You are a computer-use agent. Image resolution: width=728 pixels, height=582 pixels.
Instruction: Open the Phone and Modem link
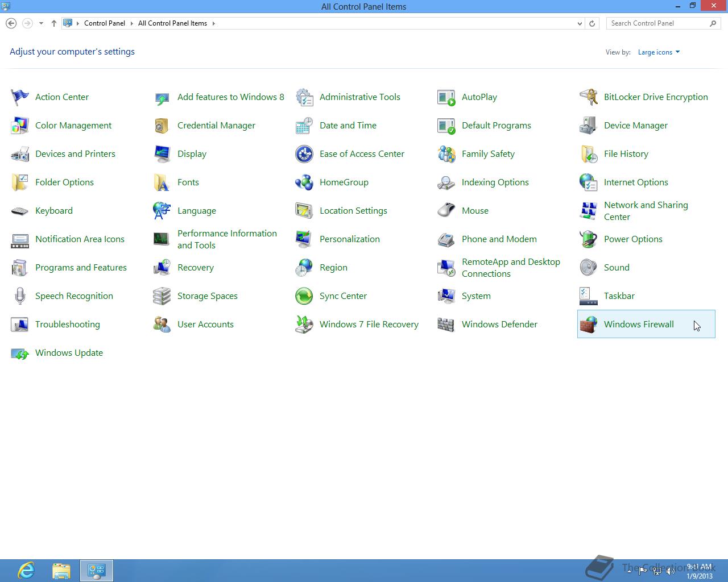pos(499,239)
